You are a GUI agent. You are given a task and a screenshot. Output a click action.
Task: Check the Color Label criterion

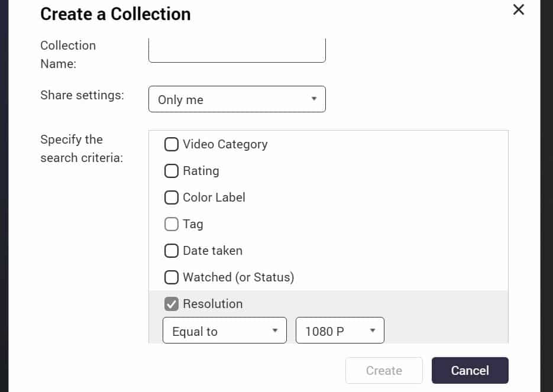pos(172,197)
